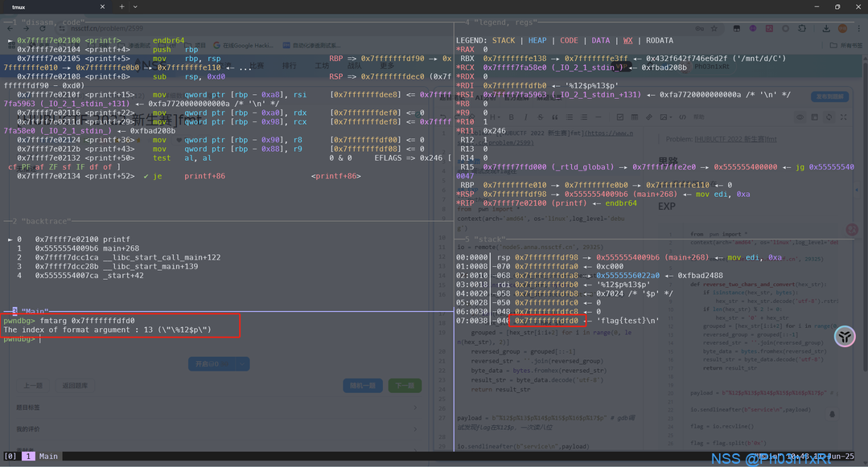
Task: Click the browser reload icon
Action: (x=43, y=28)
